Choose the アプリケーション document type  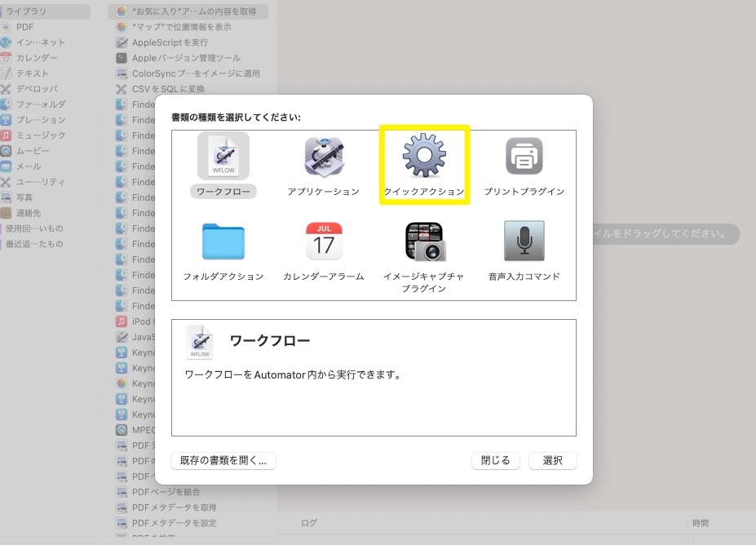point(324,157)
